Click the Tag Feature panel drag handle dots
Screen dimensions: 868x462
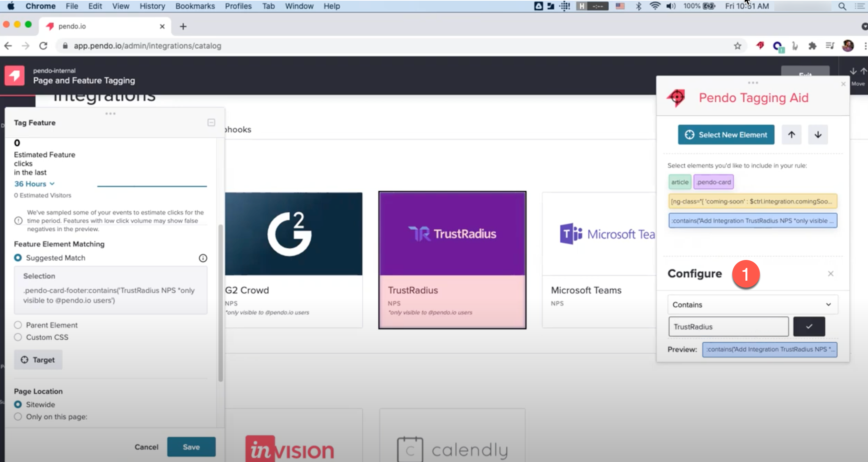click(110, 113)
